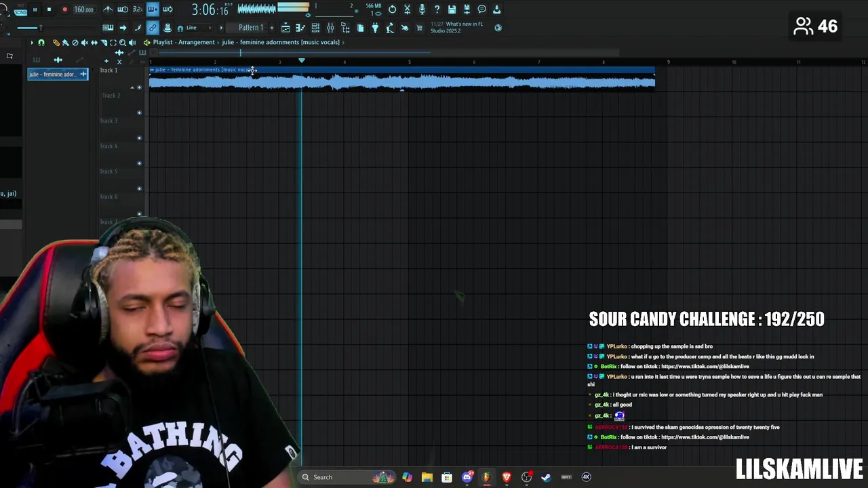Open the audio editor scissors icon
This screenshot has width=868, height=488.
pyautogui.click(x=407, y=9)
